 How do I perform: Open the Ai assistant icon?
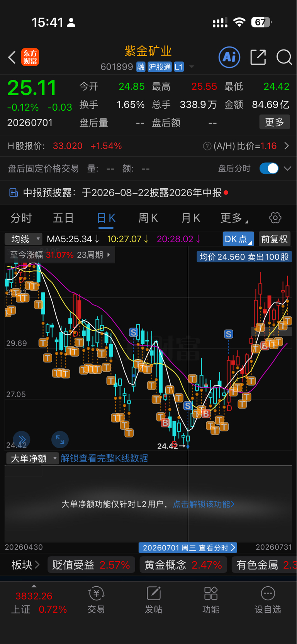pos(229,57)
